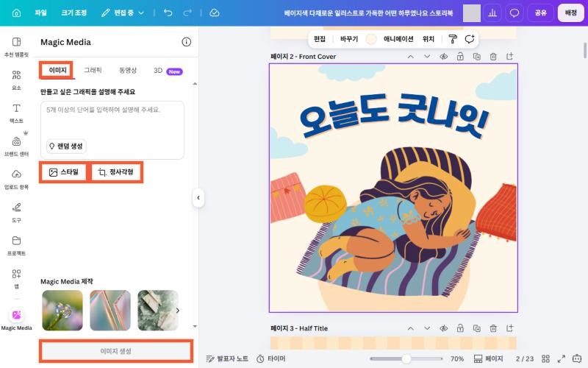Viewport: 588px width, 368px height.
Task: Open the 정사각형 aspect ratio selector
Action: pos(116,172)
